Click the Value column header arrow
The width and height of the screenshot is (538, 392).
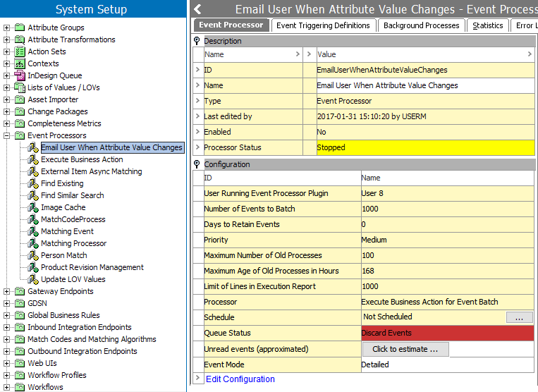click(x=530, y=54)
